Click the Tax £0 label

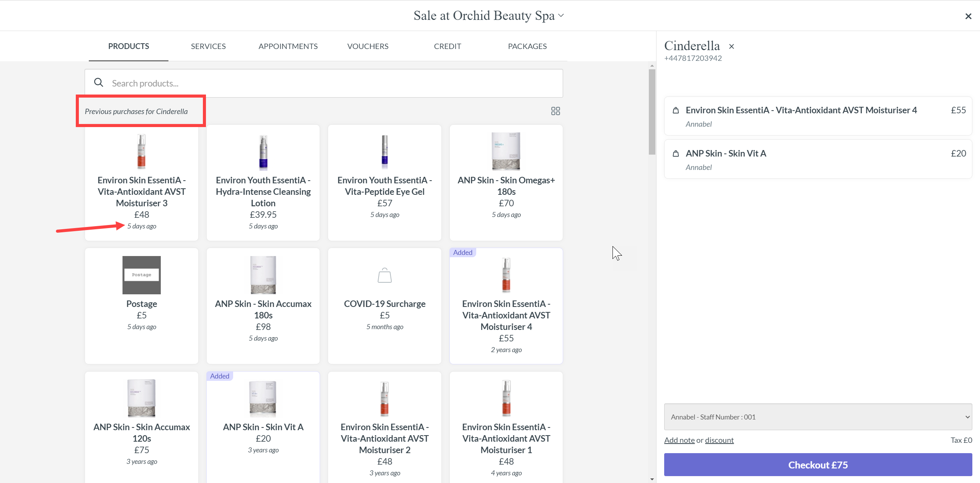click(961, 440)
